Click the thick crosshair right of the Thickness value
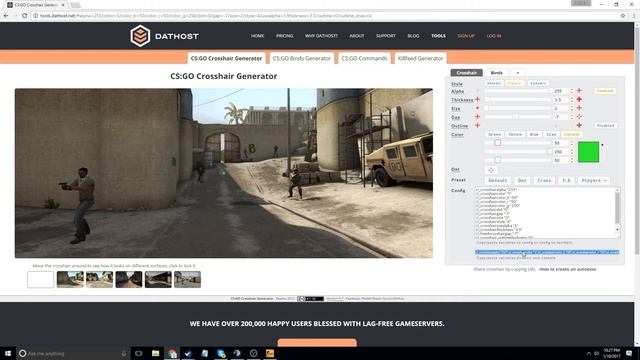Viewport: 640px width, 360px height. coord(579,99)
